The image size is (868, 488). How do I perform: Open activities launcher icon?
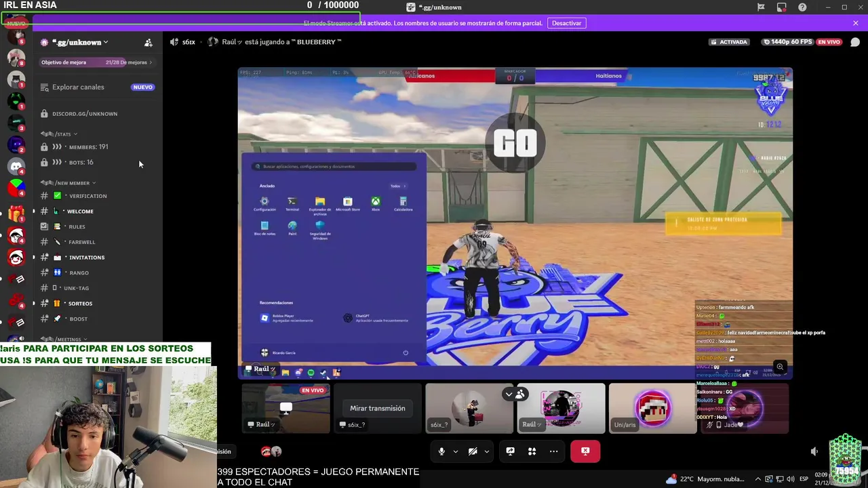point(532,451)
